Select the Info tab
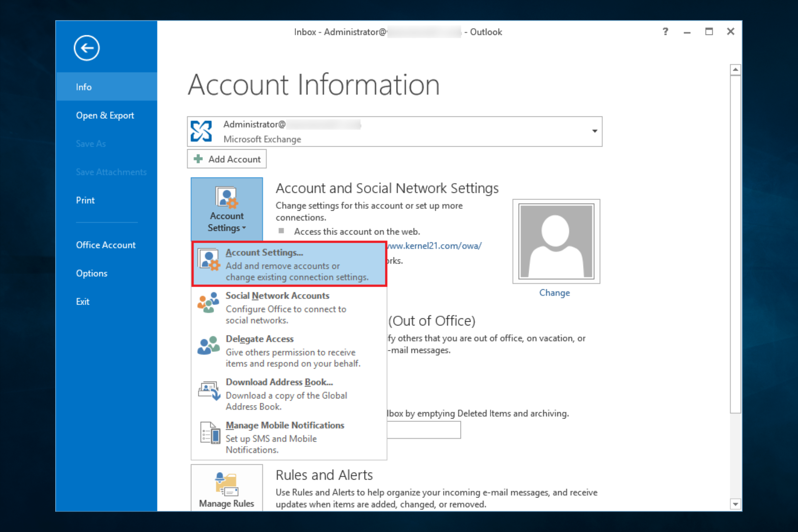This screenshot has width=798, height=532. click(x=106, y=87)
